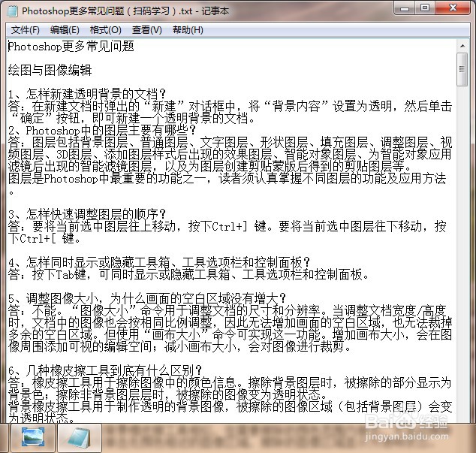
Task: Open the 编辑(E) menu
Action: pos(65,30)
